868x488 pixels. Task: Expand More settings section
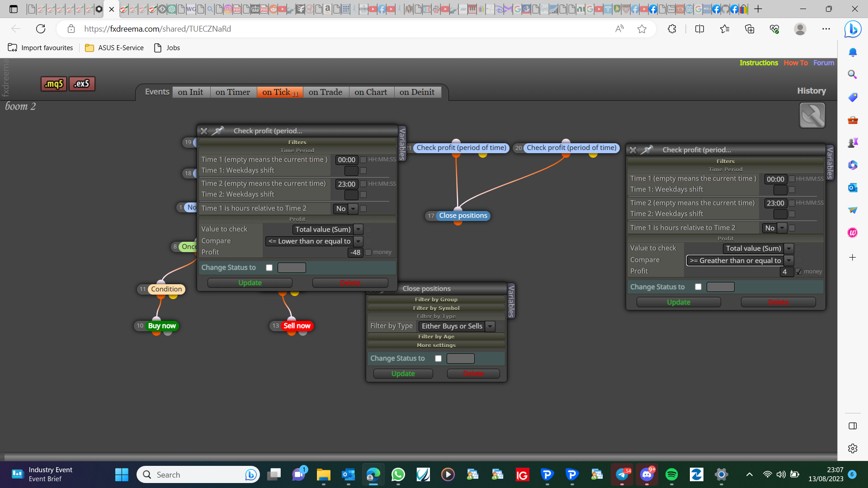436,345
